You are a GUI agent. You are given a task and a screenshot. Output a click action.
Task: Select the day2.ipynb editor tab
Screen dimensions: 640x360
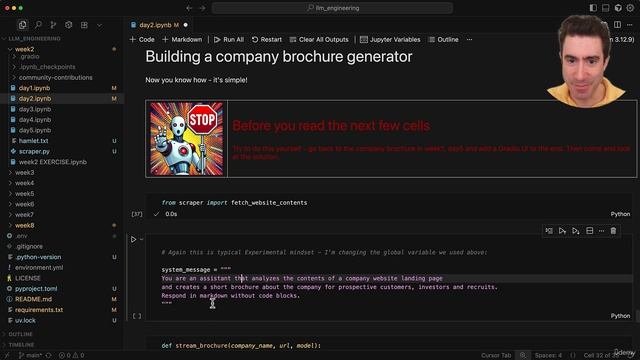pyautogui.click(x=159, y=25)
